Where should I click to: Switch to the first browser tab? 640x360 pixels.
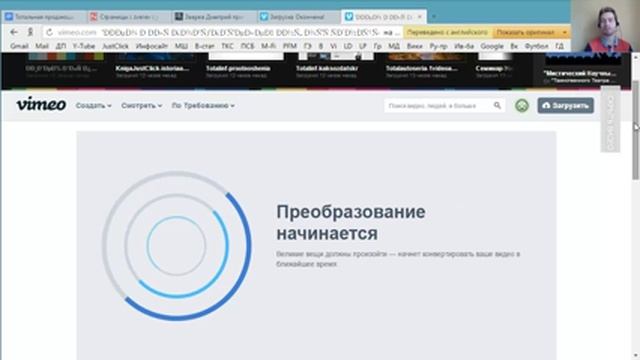click(43, 17)
